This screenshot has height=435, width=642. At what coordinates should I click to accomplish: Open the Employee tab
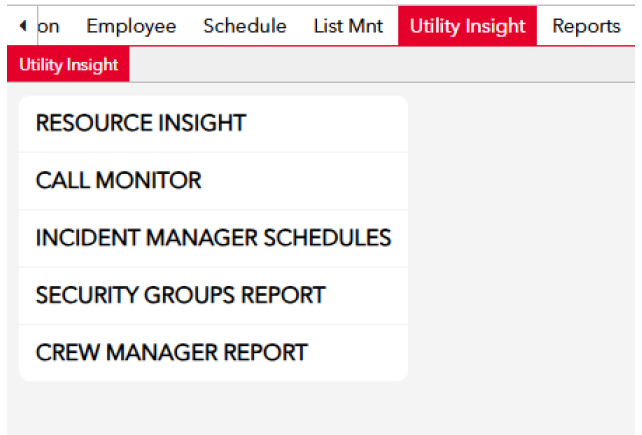click(131, 26)
